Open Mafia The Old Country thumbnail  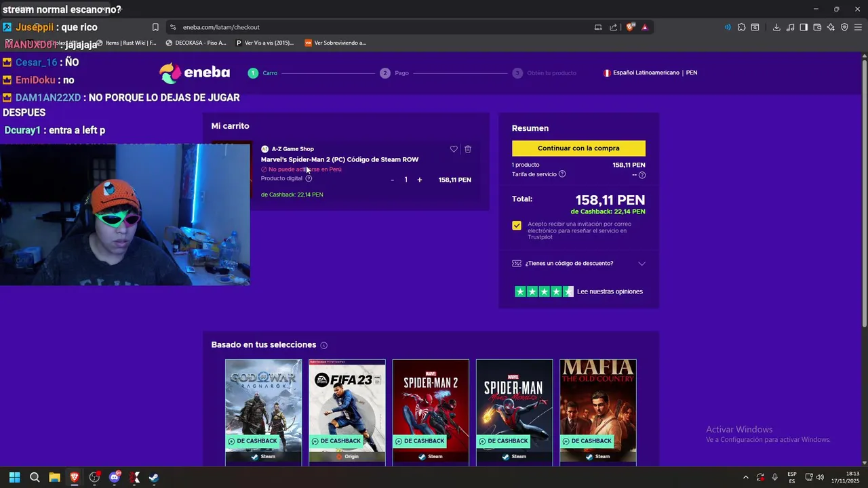coord(598,412)
